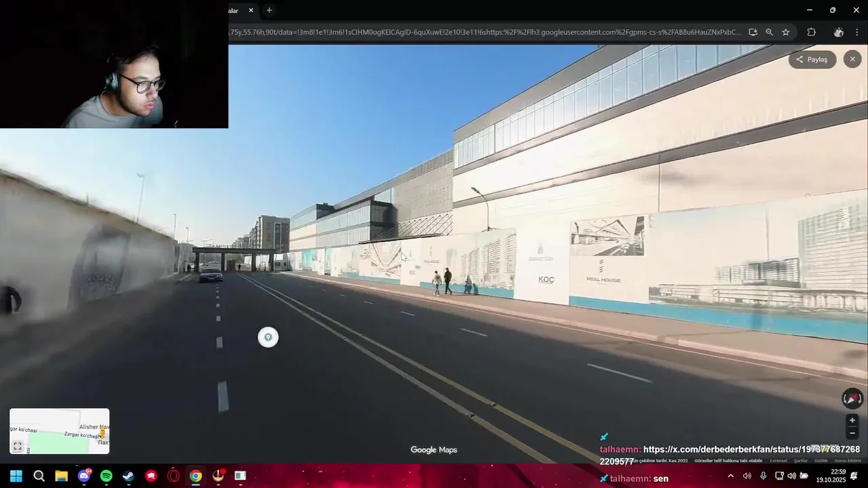The image size is (868, 488).
Task: Open the zoom magnifier in address bar
Action: 769,32
